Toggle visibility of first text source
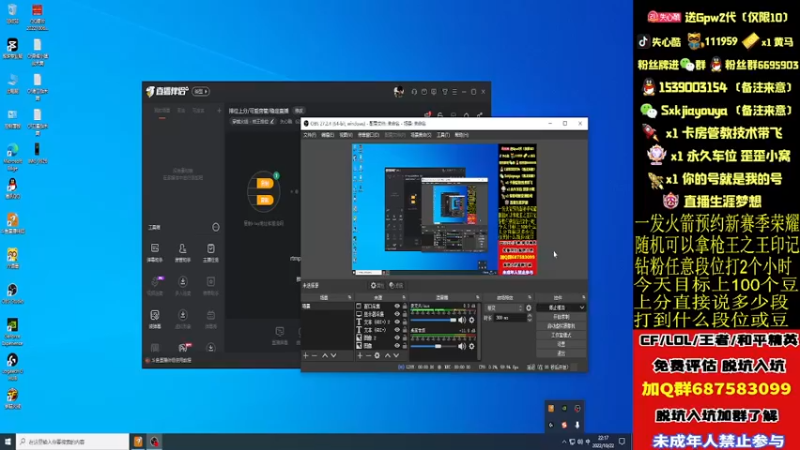 (397, 322)
